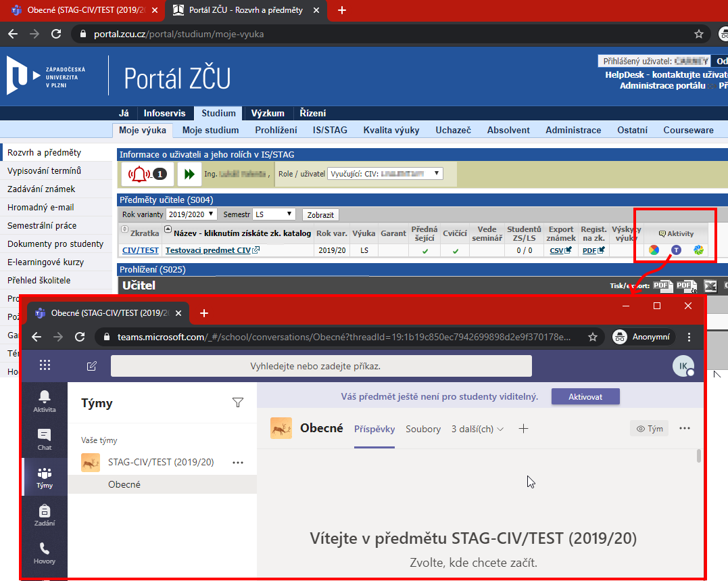Screen dimensions: 728x581
Task: Open Aktivita in the Teams sidebar
Action: (45, 401)
